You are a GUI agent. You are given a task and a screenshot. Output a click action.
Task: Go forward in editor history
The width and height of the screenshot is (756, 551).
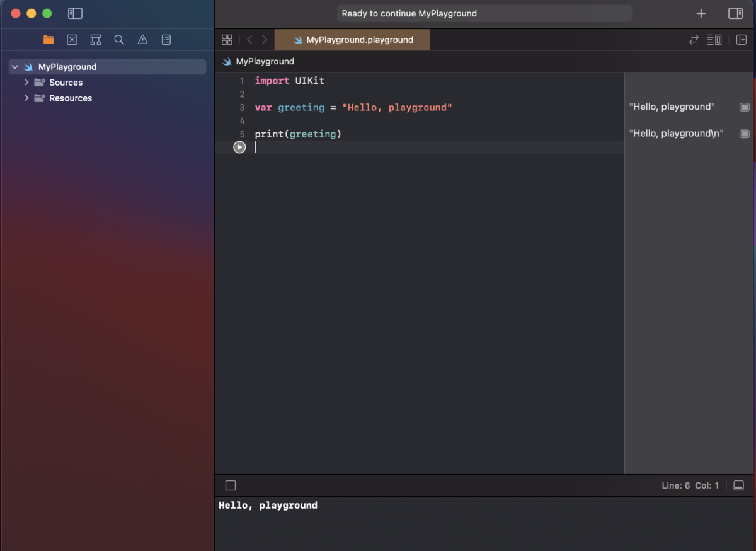pos(265,40)
